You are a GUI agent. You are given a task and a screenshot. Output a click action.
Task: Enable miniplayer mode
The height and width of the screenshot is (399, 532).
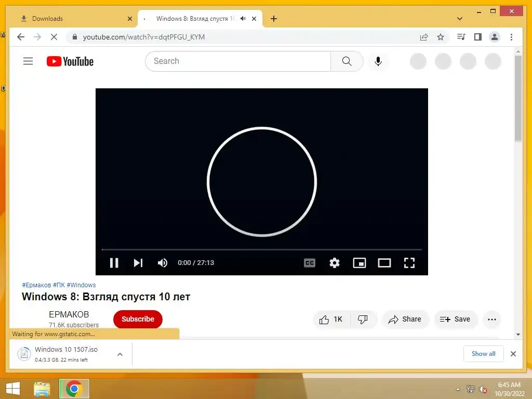(x=360, y=263)
